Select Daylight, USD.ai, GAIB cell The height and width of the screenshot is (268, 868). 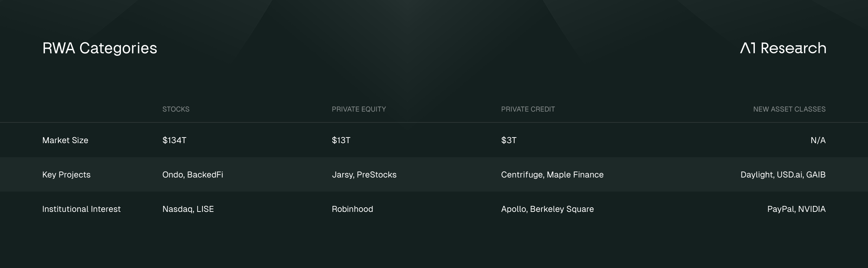point(783,175)
